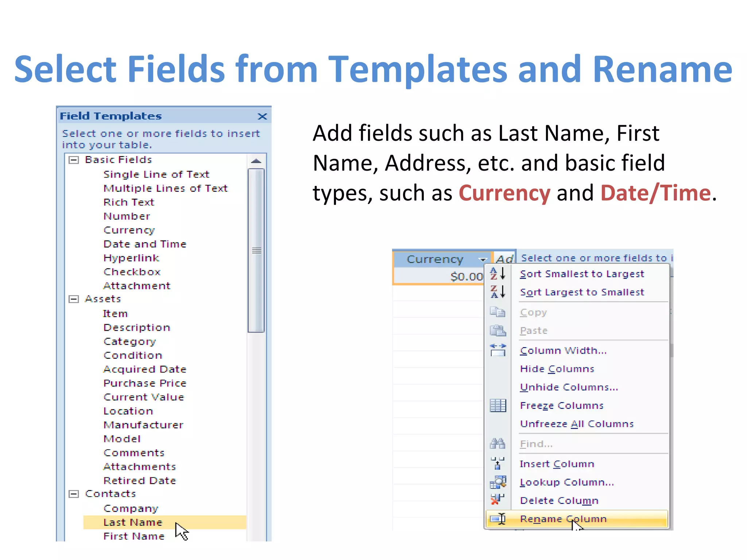Select the Number field template
The height and width of the screenshot is (560, 747).
tap(127, 216)
